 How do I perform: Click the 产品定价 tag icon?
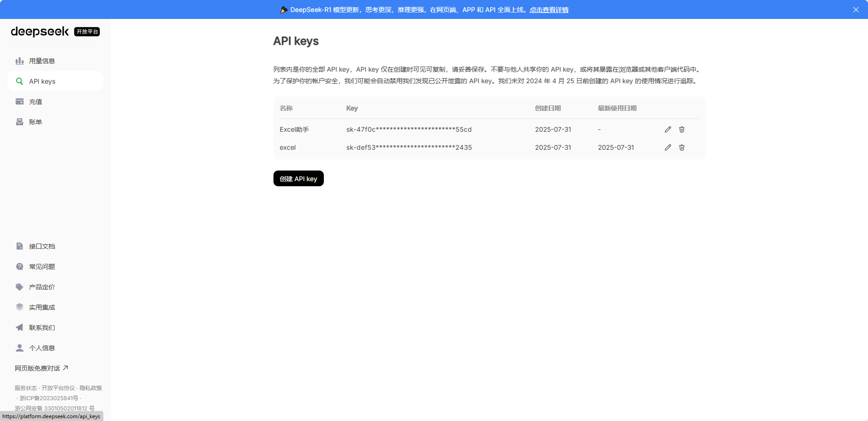pyautogui.click(x=19, y=287)
